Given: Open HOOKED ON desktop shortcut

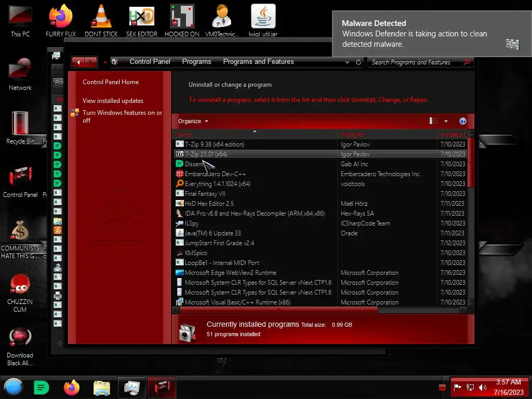Looking at the screenshot, I should (182, 20).
